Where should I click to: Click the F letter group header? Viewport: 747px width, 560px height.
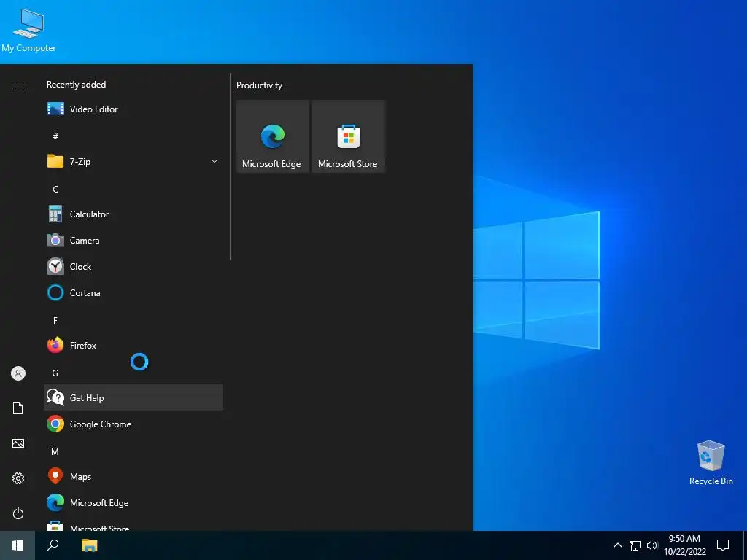click(55, 321)
